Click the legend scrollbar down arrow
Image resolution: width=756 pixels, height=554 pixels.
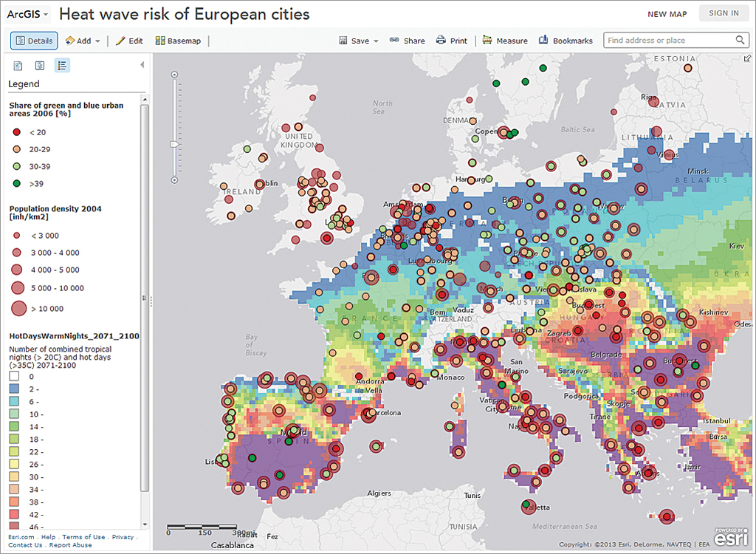pos(145,524)
